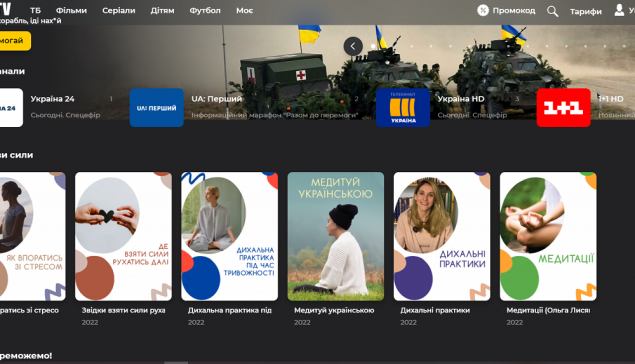Open the Футбол section
635x364 pixels.
205,11
